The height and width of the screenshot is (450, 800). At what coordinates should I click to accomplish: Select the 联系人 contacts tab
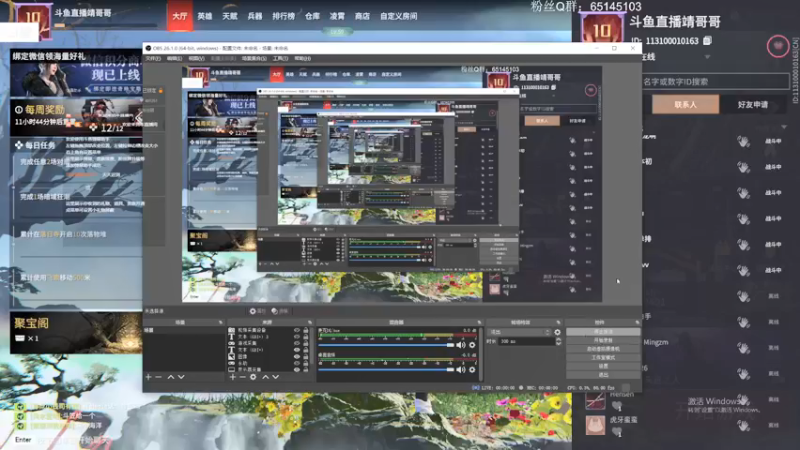pyautogui.click(x=685, y=105)
